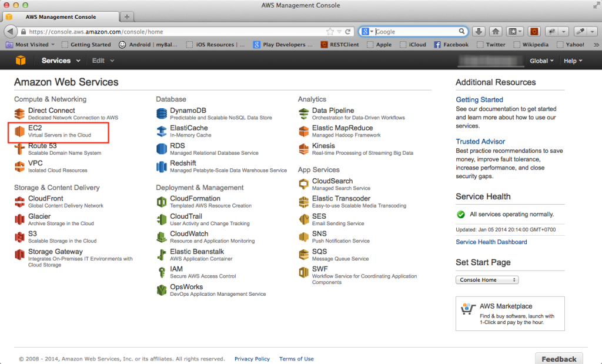Click the Kinesis icon
602x364 pixels.
click(304, 149)
